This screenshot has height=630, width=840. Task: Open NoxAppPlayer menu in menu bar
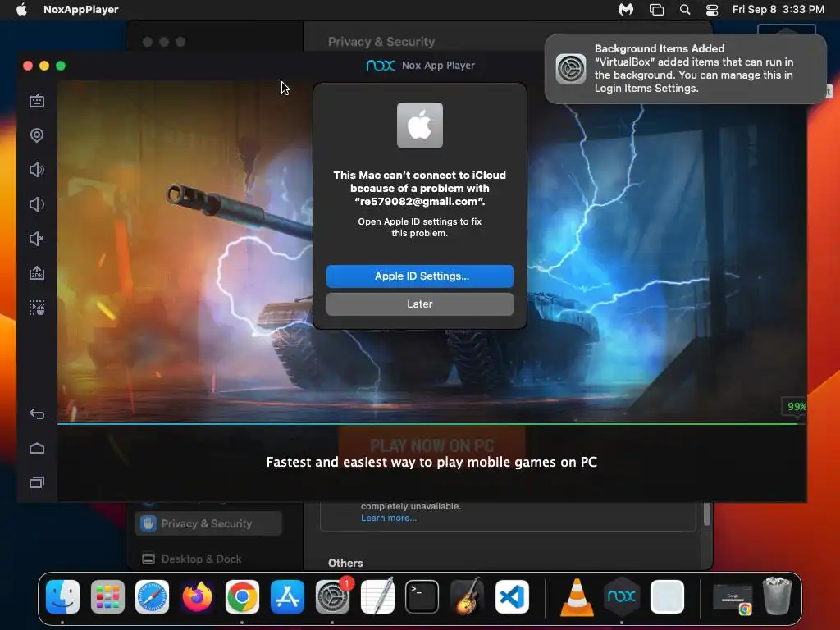click(x=81, y=9)
